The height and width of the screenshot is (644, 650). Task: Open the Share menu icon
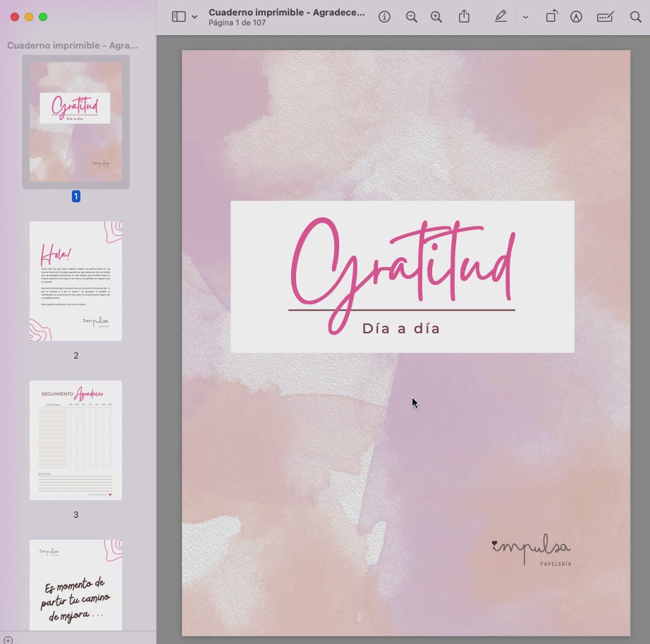(x=464, y=17)
